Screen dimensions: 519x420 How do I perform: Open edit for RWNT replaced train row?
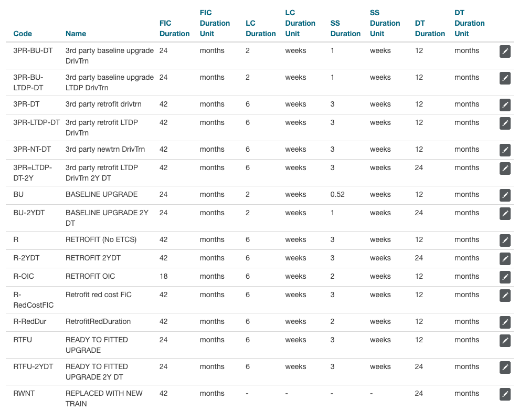(505, 394)
